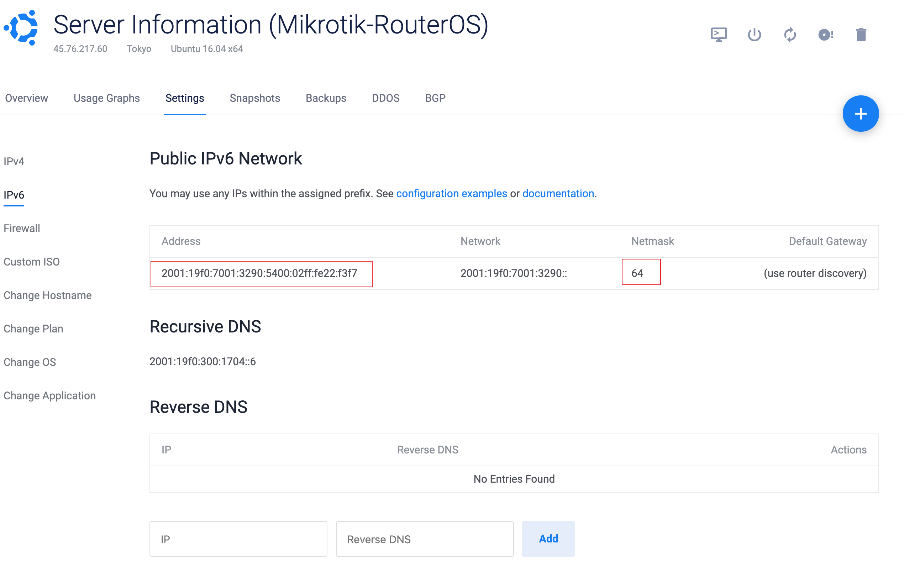Open the Backups tab
Screen dimensions: 904x588
coord(326,98)
